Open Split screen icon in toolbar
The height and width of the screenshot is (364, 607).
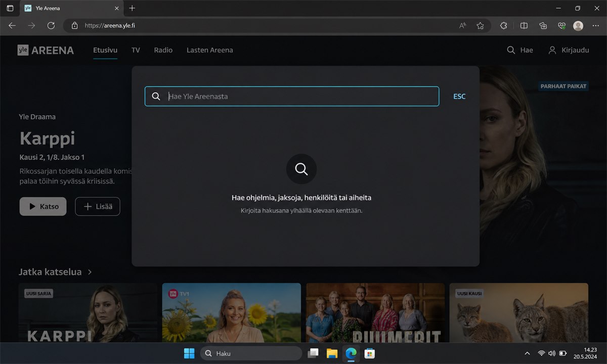point(524,26)
